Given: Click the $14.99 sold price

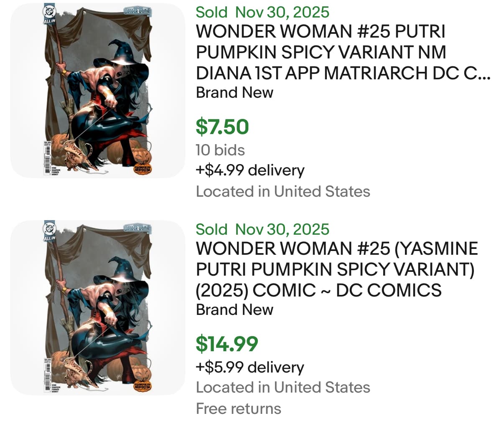Looking at the screenshot, I should click(x=227, y=344).
